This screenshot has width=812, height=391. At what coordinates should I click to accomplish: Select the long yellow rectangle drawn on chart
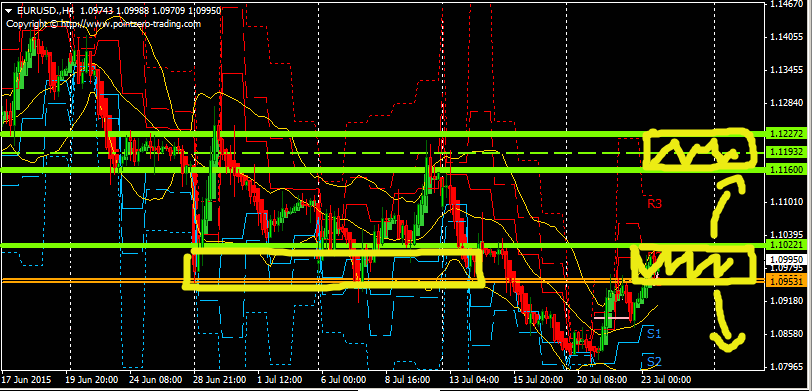pyautogui.click(x=334, y=269)
